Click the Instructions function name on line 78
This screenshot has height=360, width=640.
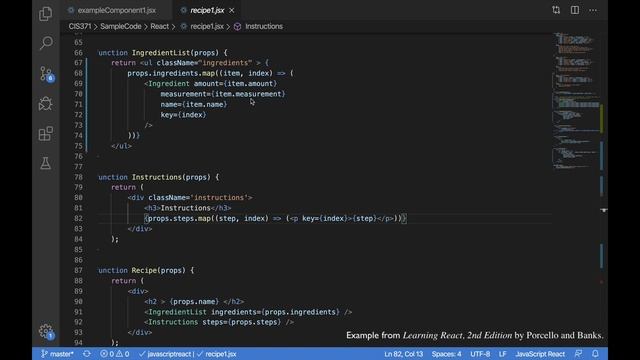click(157, 177)
